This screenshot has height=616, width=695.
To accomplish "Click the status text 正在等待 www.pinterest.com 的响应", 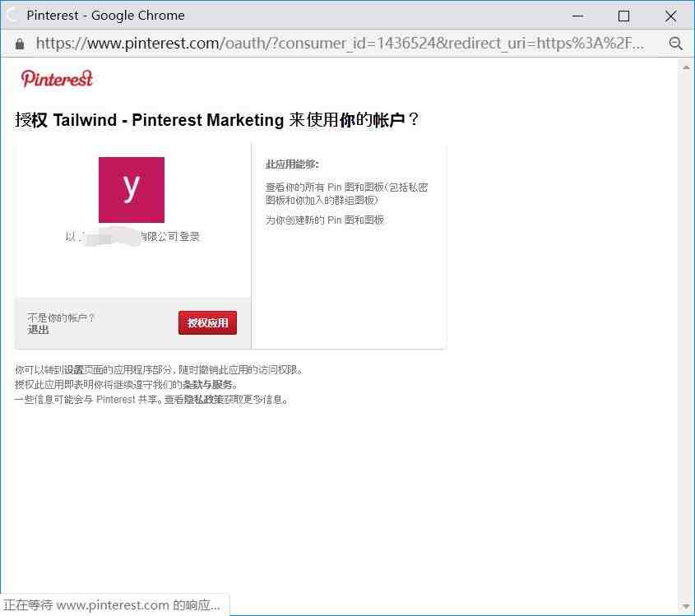I will coord(112,605).
